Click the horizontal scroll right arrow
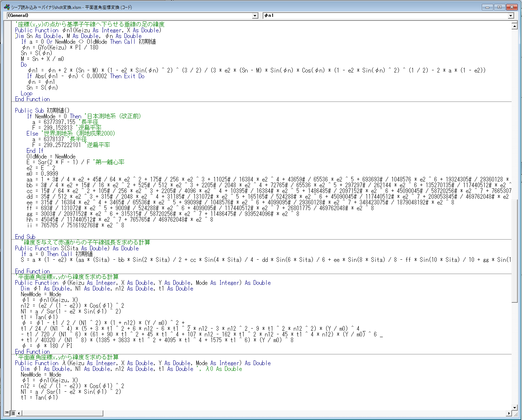The height and width of the screenshot is (420, 522). tap(509, 413)
